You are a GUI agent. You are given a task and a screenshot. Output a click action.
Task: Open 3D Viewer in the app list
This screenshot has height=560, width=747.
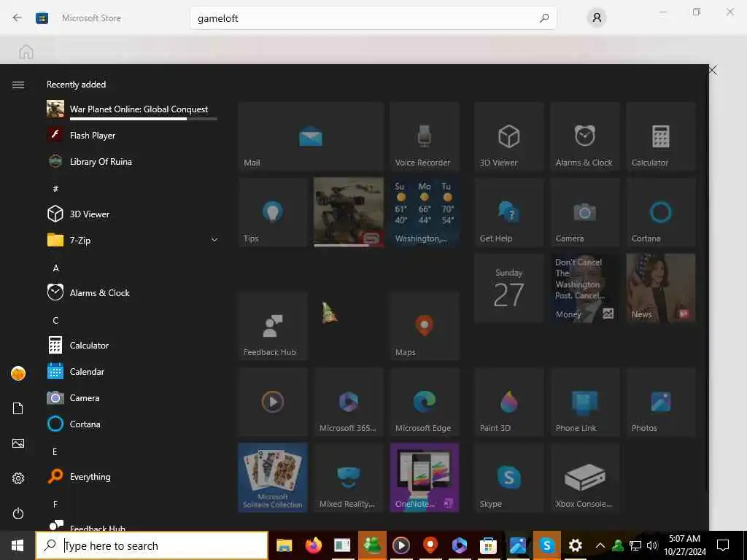(133, 214)
